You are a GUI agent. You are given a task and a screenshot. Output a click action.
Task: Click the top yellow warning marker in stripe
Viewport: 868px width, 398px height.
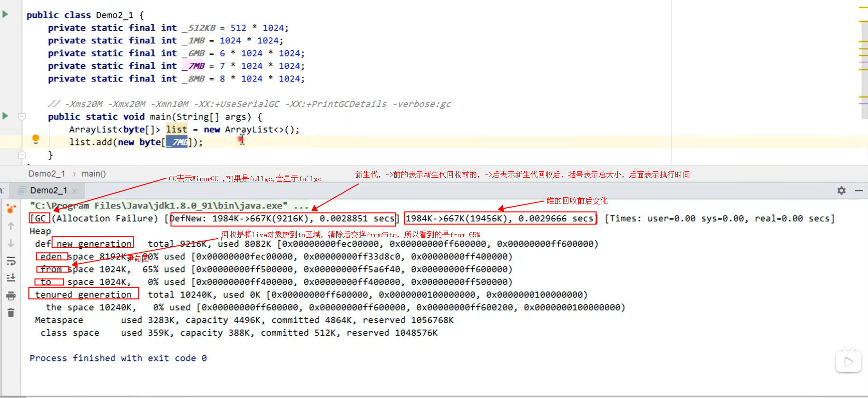[x=863, y=7]
